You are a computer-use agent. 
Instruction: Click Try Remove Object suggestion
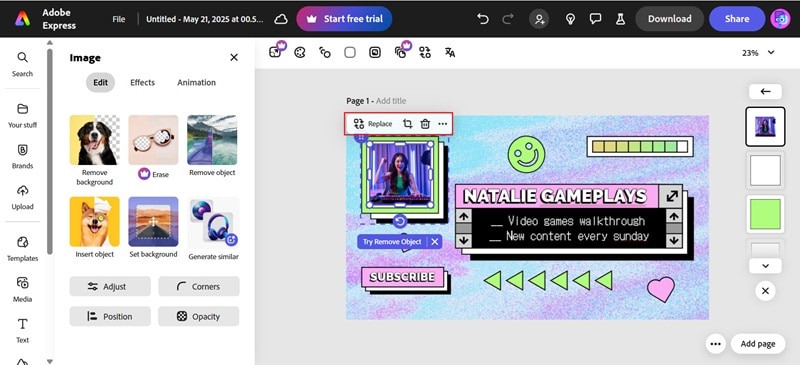392,241
